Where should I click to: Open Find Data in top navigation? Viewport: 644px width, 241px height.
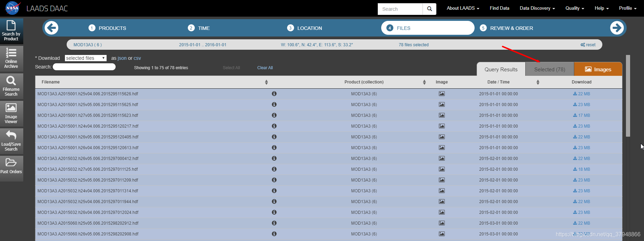click(x=499, y=8)
